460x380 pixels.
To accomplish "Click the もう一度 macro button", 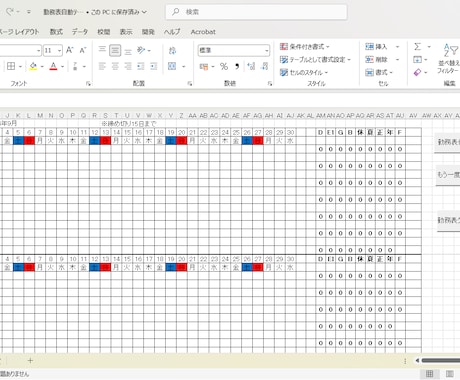I will [x=448, y=175].
